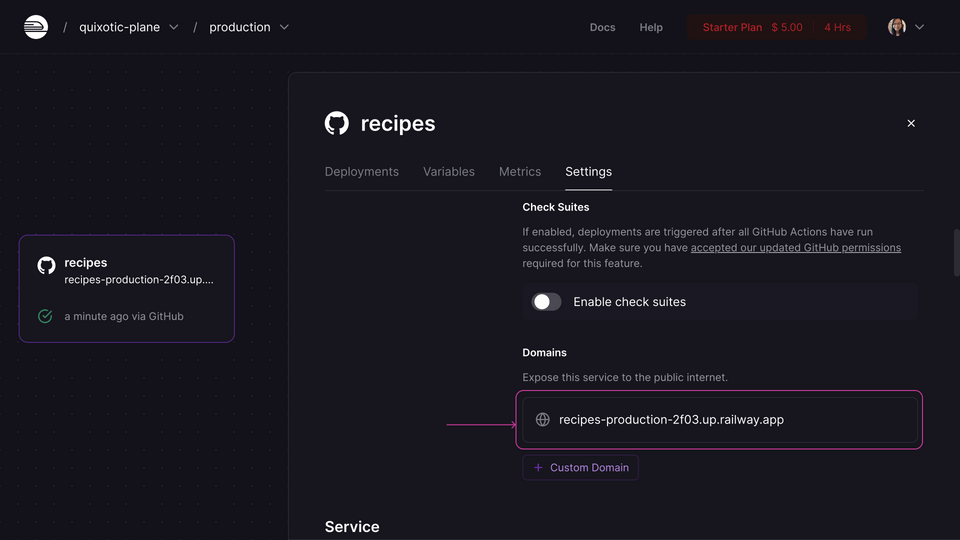Select the Settings tab

click(x=588, y=172)
